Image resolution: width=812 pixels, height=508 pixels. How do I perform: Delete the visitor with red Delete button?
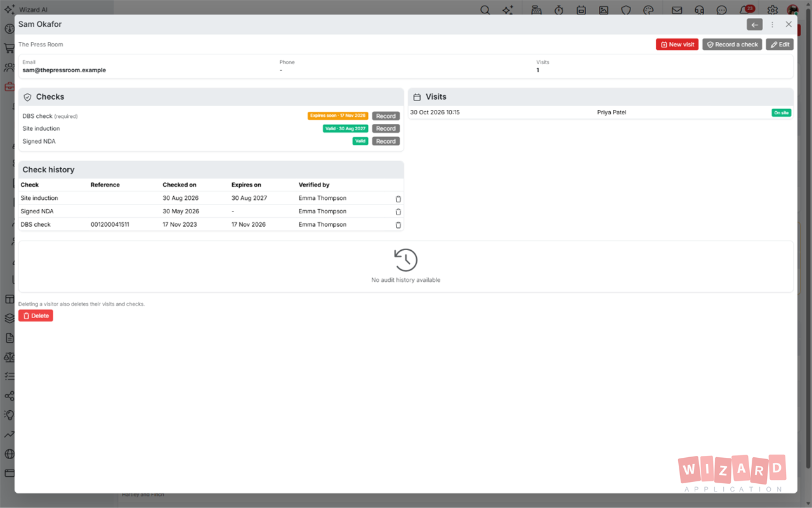(36, 316)
